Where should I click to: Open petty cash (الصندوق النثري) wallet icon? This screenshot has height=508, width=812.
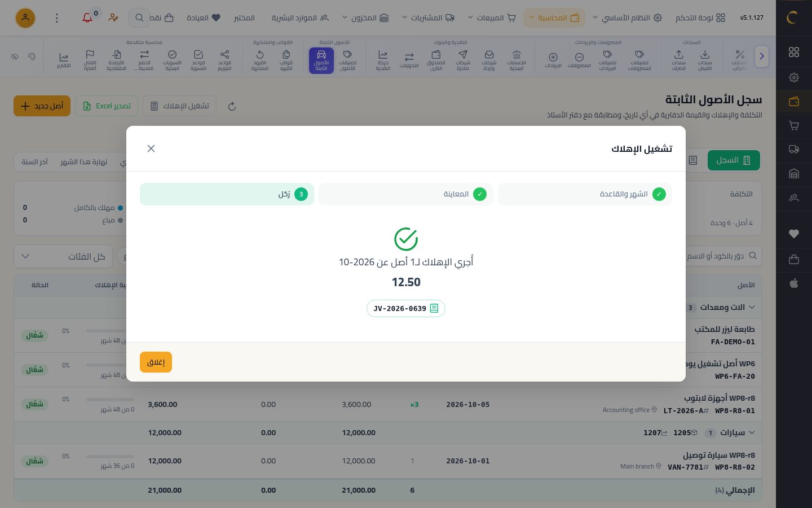(436, 60)
